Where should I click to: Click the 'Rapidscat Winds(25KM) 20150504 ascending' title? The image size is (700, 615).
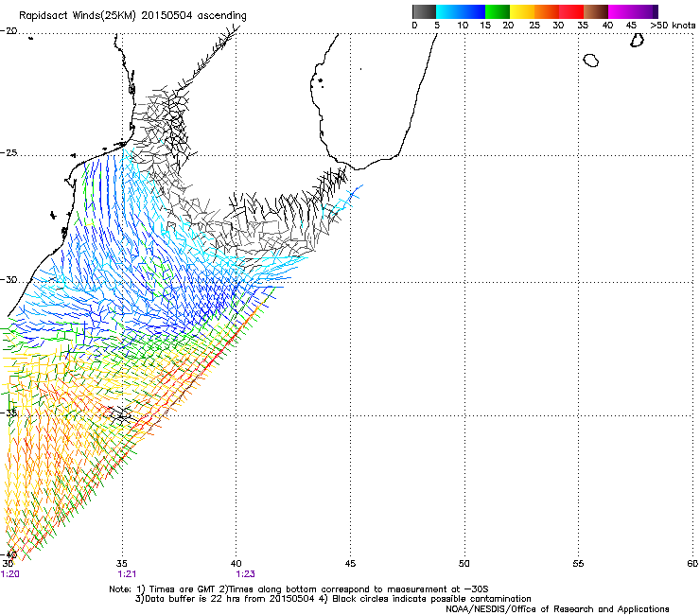point(132,16)
